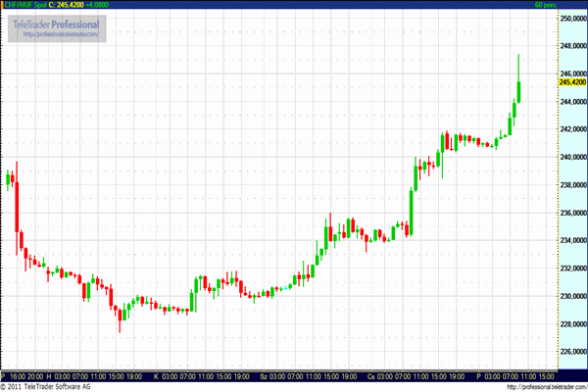The image size is (588, 392).
Task: Select the 250,0000 price axis label
Action: (x=573, y=18)
